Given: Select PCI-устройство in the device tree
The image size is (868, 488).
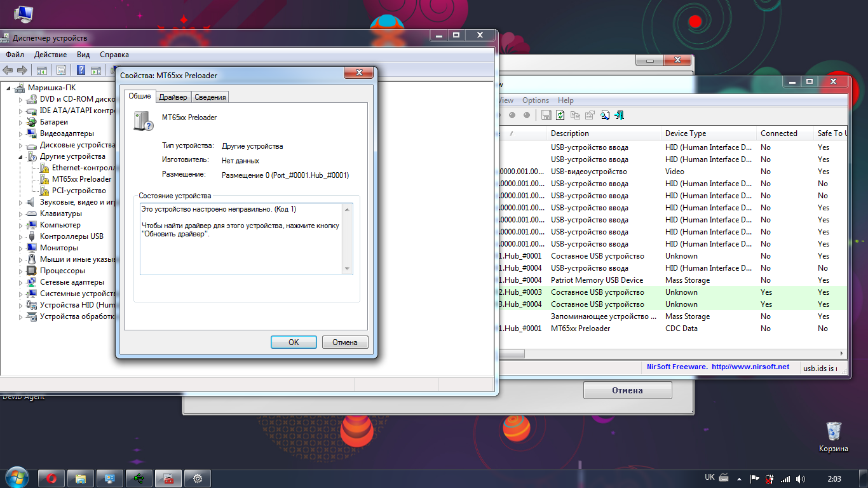Looking at the screenshot, I should click(x=79, y=191).
